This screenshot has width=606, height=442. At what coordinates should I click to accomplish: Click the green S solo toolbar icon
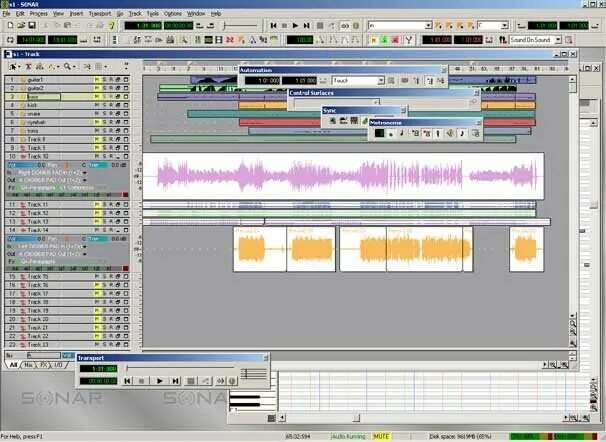[384, 40]
